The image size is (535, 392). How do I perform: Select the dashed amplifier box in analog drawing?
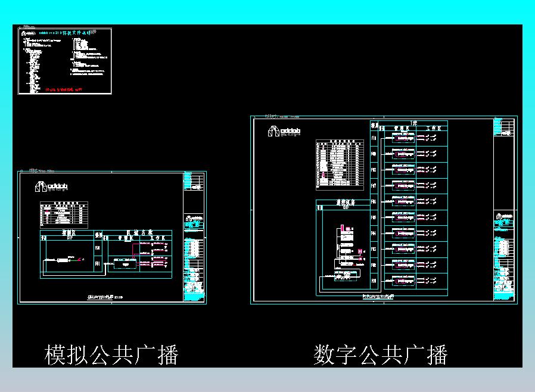125,264
